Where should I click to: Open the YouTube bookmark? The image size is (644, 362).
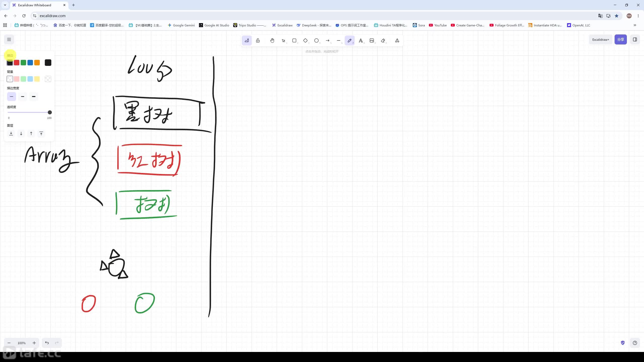coord(438,25)
